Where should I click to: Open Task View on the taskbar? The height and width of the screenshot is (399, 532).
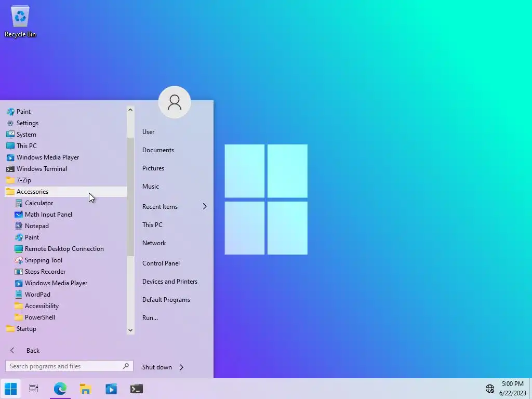(34, 389)
